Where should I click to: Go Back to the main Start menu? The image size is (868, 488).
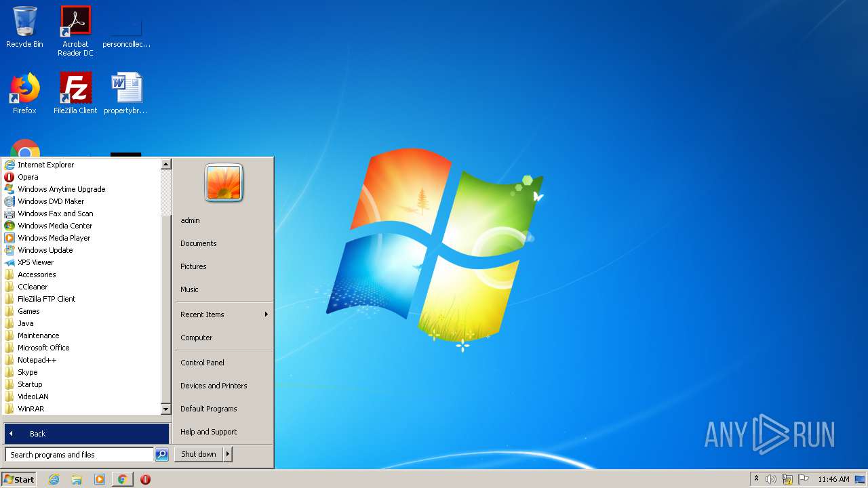click(x=86, y=434)
